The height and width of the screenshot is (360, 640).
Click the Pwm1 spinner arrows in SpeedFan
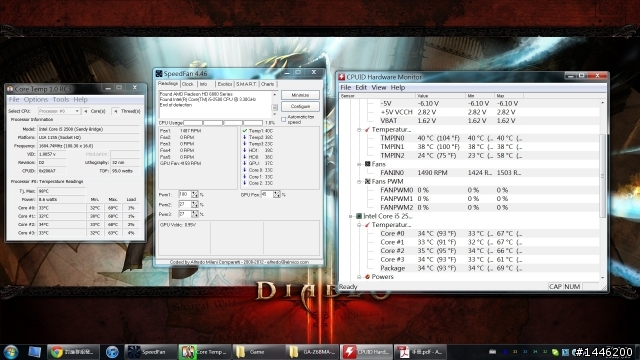click(195, 195)
